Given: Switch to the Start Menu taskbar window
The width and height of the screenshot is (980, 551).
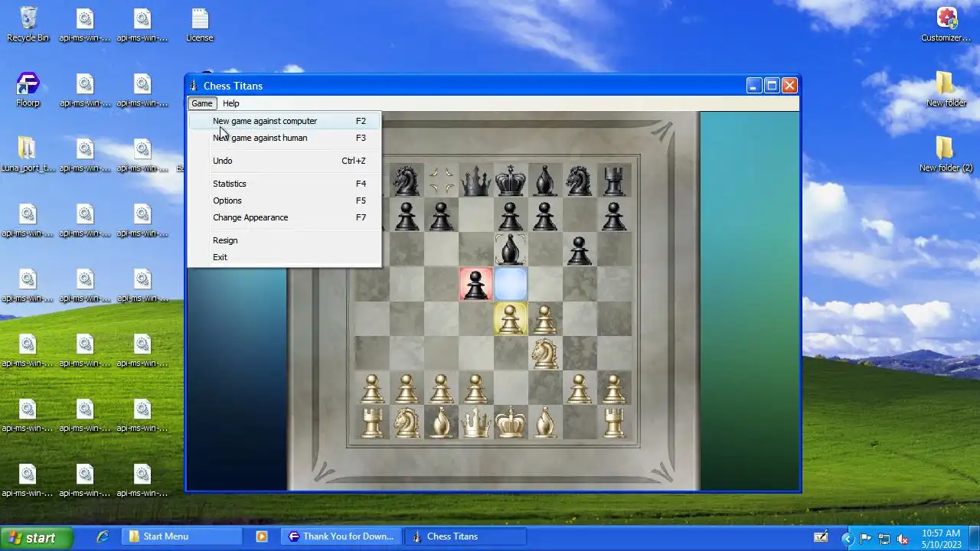Looking at the screenshot, I should coord(181,536).
